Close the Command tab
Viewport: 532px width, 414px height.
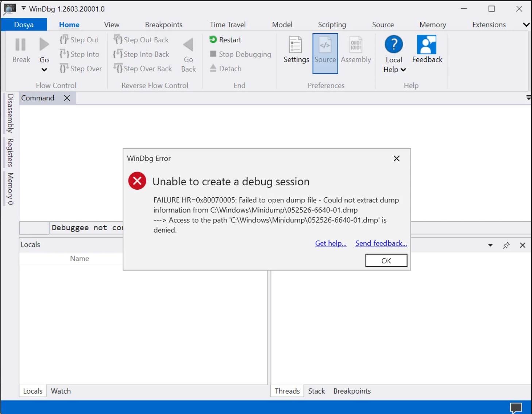(67, 98)
